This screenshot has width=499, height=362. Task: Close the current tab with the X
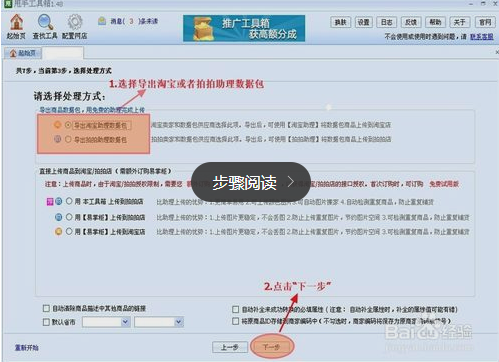497,52
